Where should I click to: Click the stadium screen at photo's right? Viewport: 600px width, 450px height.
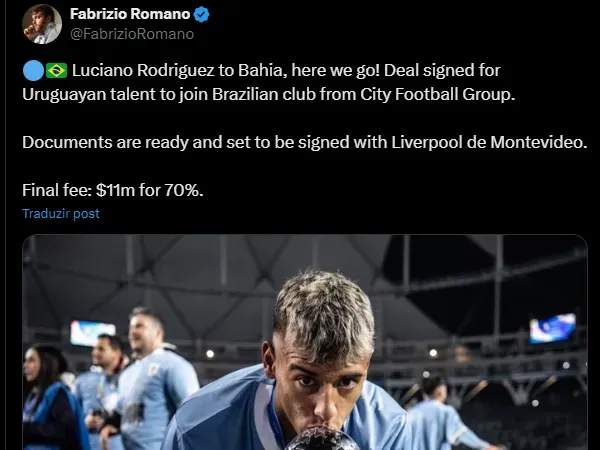[x=552, y=327]
